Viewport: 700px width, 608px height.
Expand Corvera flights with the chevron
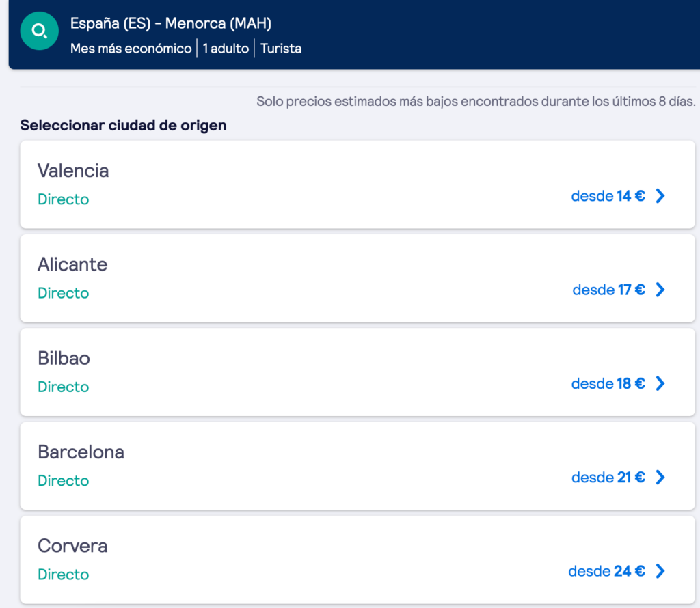coord(660,571)
